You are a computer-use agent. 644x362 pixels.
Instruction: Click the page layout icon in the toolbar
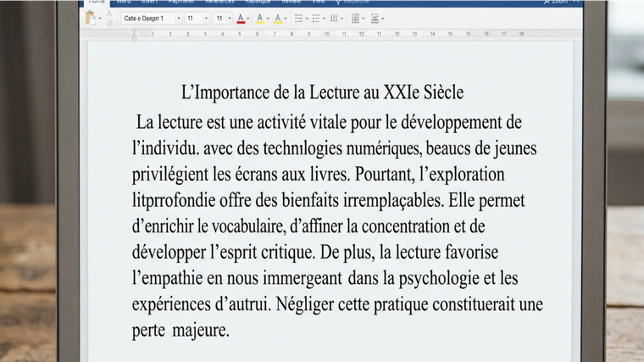[356, 19]
